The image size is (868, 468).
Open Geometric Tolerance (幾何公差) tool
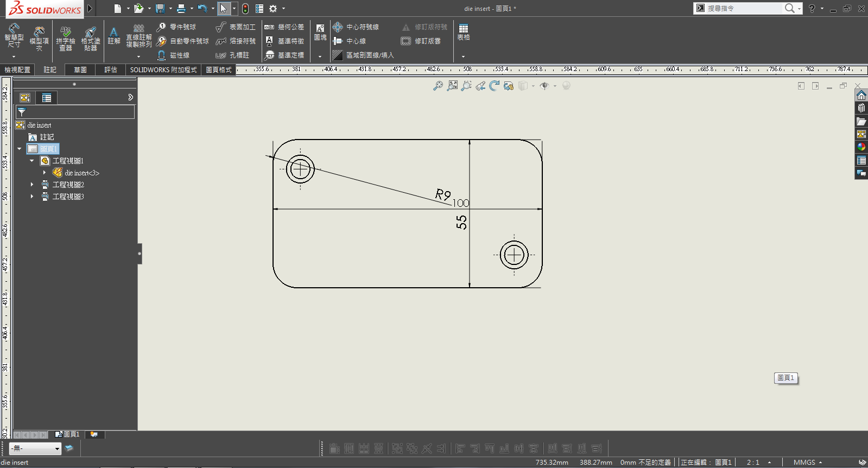click(x=284, y=27)
